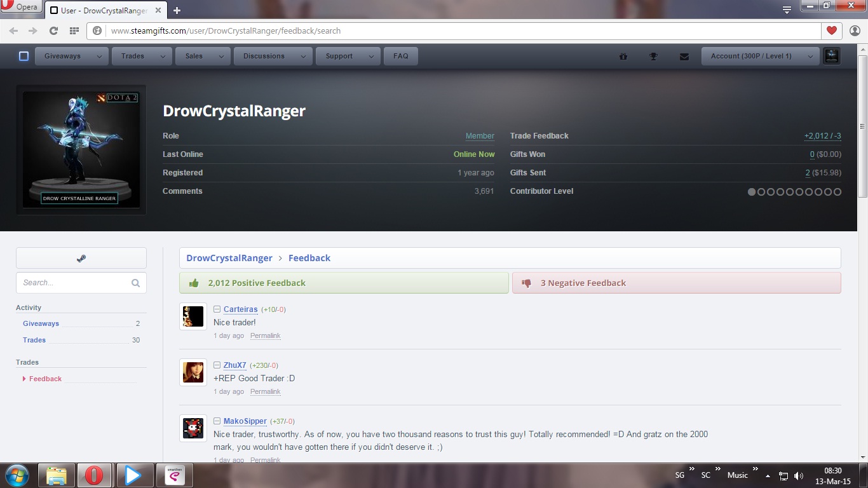868x488 pixels.
Task: Open the Feedback breadcrumb link
Action: pyautogui.click(x=309, y=258)
